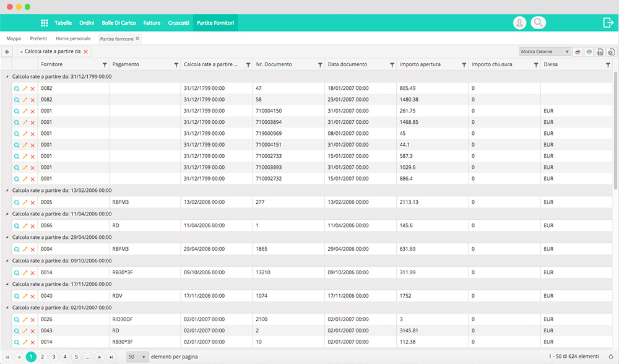Edit the row with document 1074
Image resolution: width=619 pixels, height=364 pixels.
tap(25, 296)
